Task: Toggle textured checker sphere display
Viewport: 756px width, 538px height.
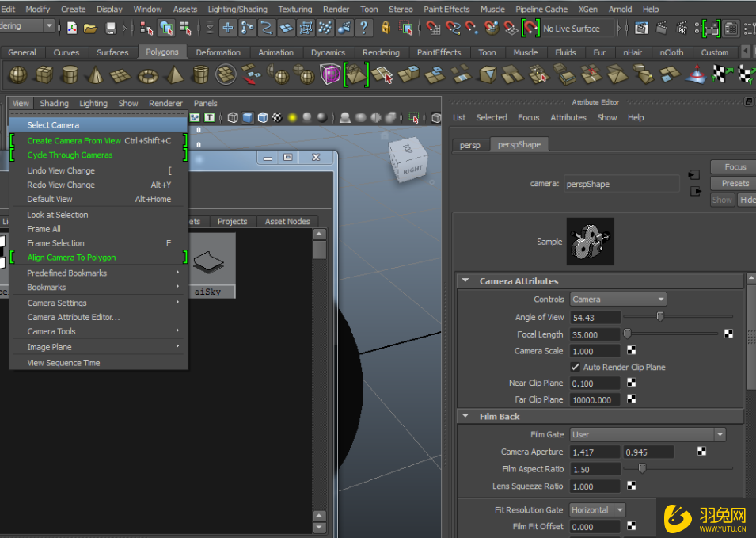Action: point(277,117)
